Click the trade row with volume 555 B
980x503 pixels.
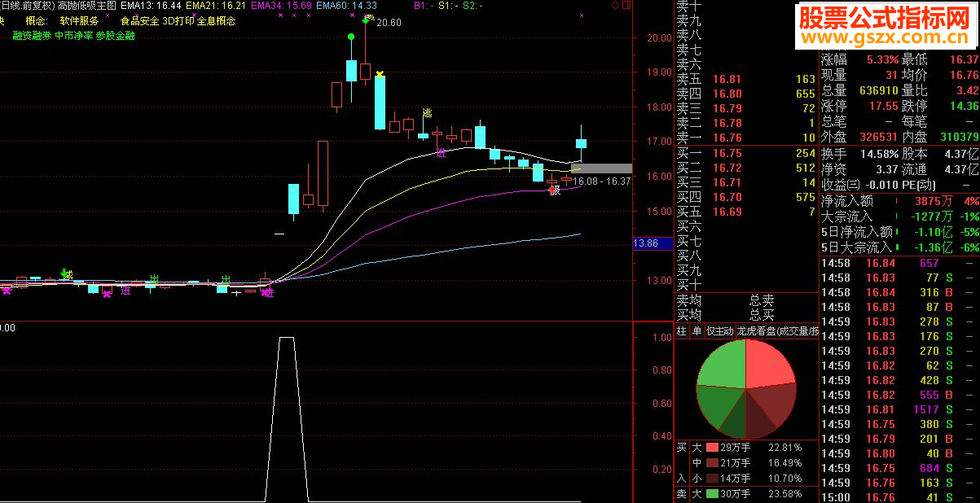pyautogui.click(x=899, y=395)
